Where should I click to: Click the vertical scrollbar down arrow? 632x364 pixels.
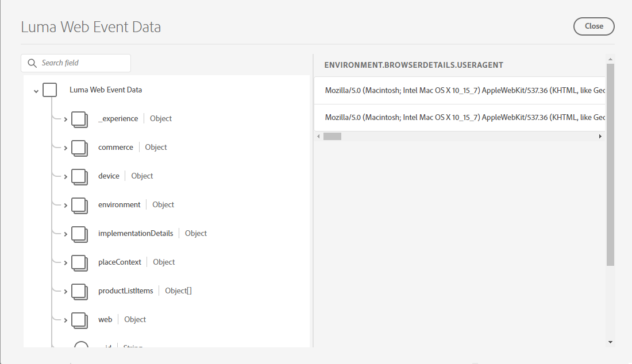coord(610,342)
